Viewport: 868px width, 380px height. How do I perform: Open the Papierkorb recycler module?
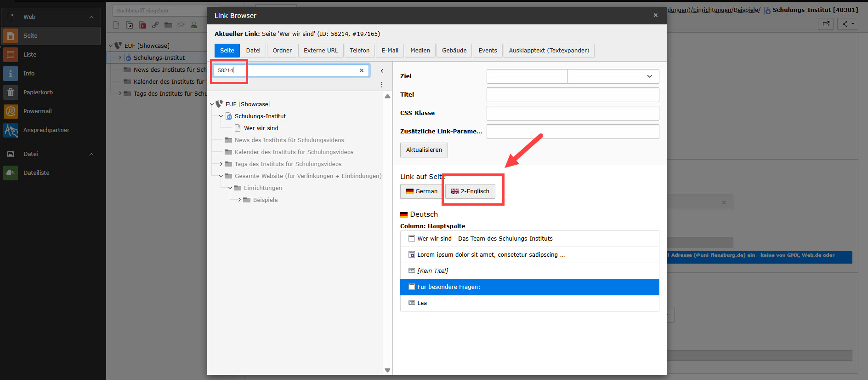tap(38, 92)
